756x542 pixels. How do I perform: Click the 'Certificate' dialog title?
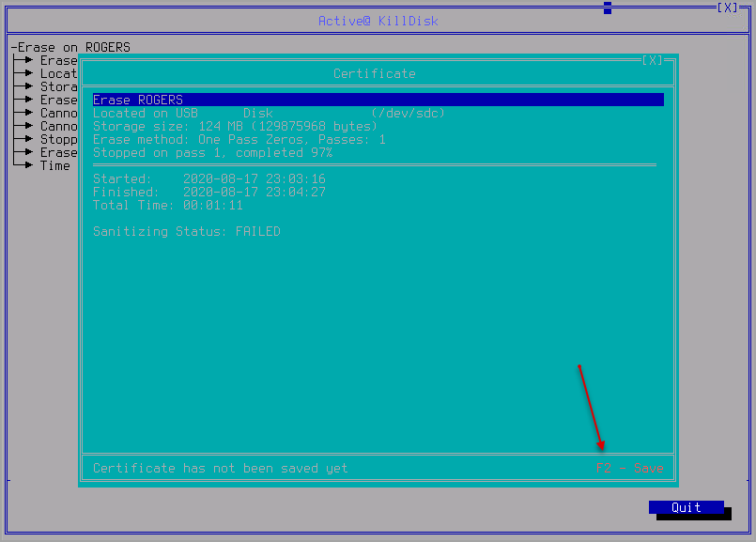(x=375, y=74)
